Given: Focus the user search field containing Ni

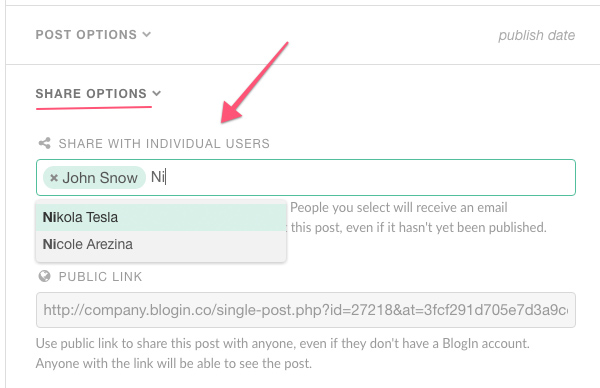Looking at the screenshot, I should pos(306,178).
